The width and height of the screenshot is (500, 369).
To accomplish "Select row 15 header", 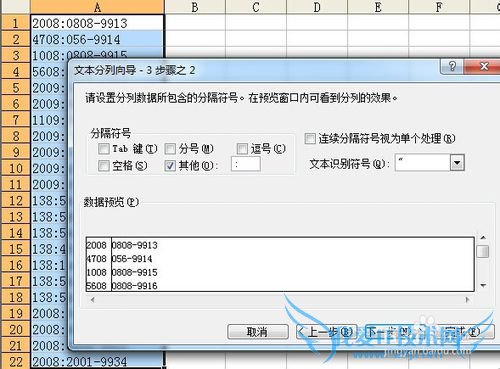I will [15, 249].
